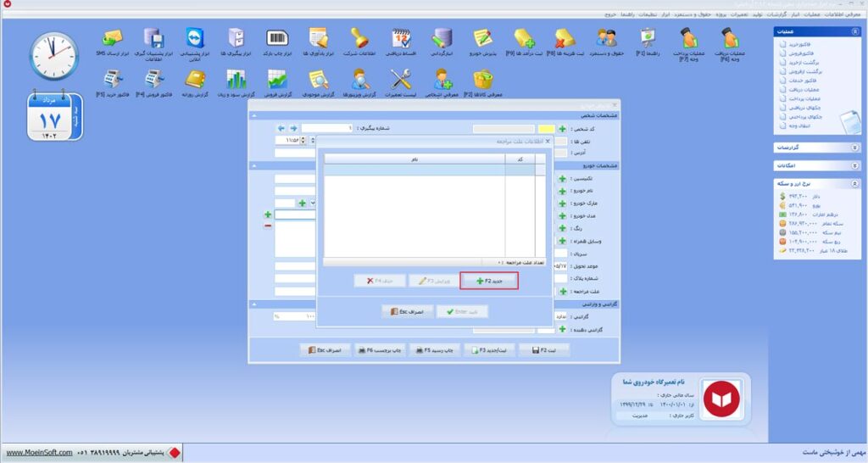868x463 pixels.
Task: Open the repairs list tools icon
Action: coord(401,80)
